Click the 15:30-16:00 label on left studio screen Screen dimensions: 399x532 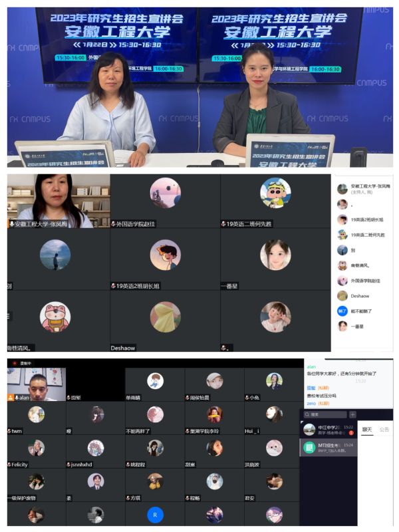tap(70, 58)
